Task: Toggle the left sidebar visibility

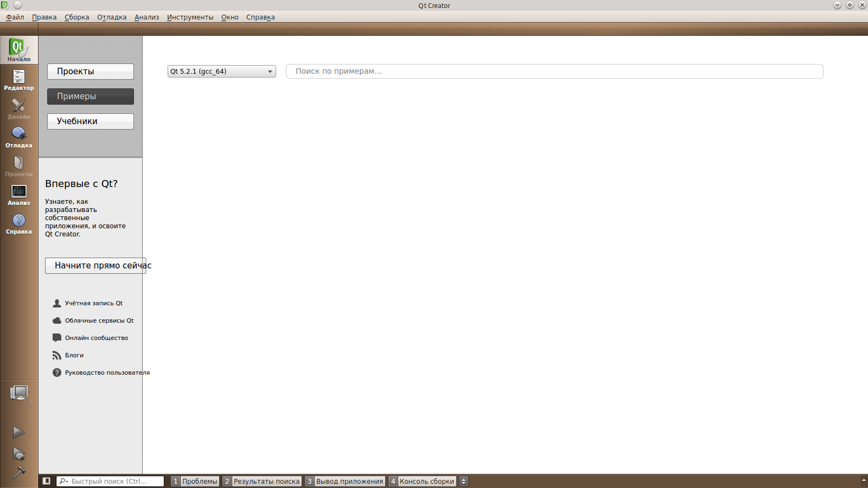Action: [x=47, y=481]
